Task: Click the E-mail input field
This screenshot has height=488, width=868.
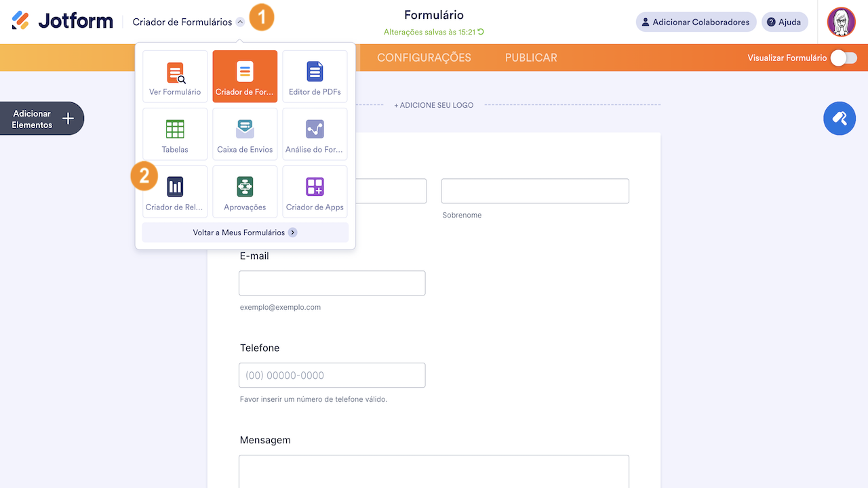Action: (x=332, y=283)
